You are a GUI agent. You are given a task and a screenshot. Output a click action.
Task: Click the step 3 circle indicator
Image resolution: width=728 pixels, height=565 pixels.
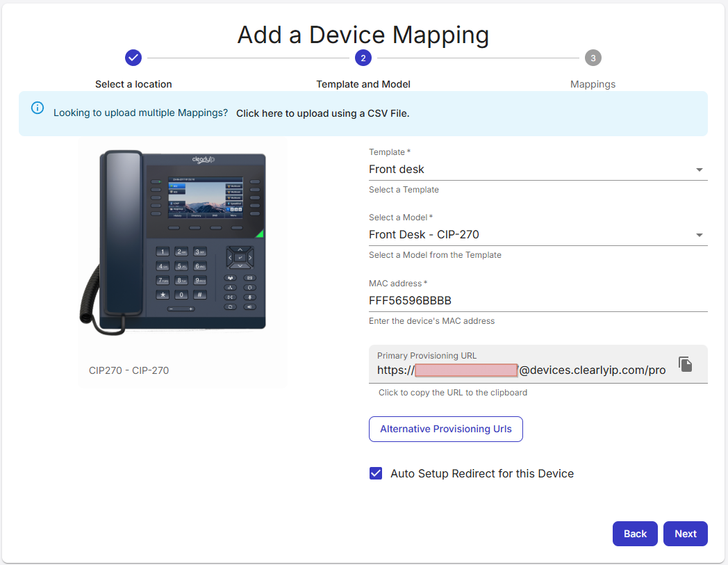pos(593,58)
